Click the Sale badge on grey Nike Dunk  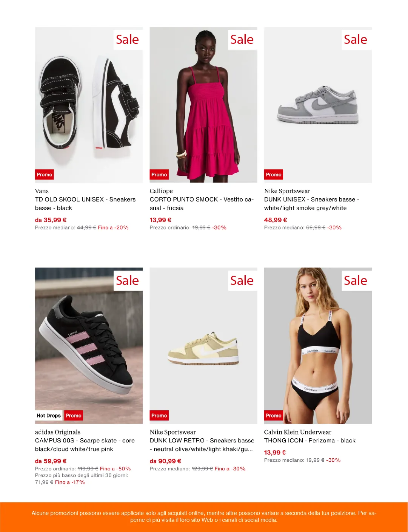(x=356, y=40)
